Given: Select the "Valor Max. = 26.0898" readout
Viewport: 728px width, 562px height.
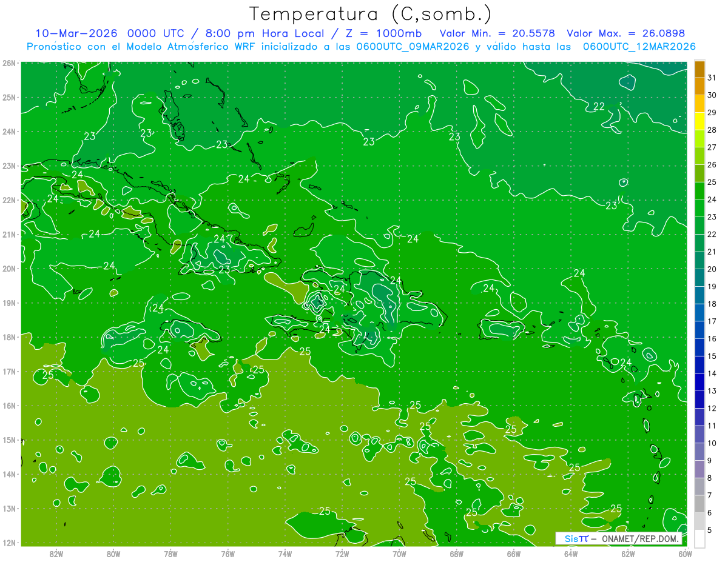Looking at the screenshot, I should (x=626, y=33).
